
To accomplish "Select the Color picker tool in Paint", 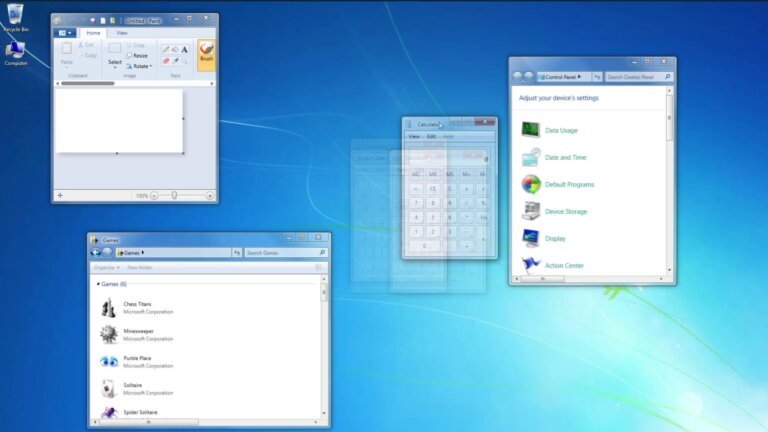I will click(x=175, y=61).
